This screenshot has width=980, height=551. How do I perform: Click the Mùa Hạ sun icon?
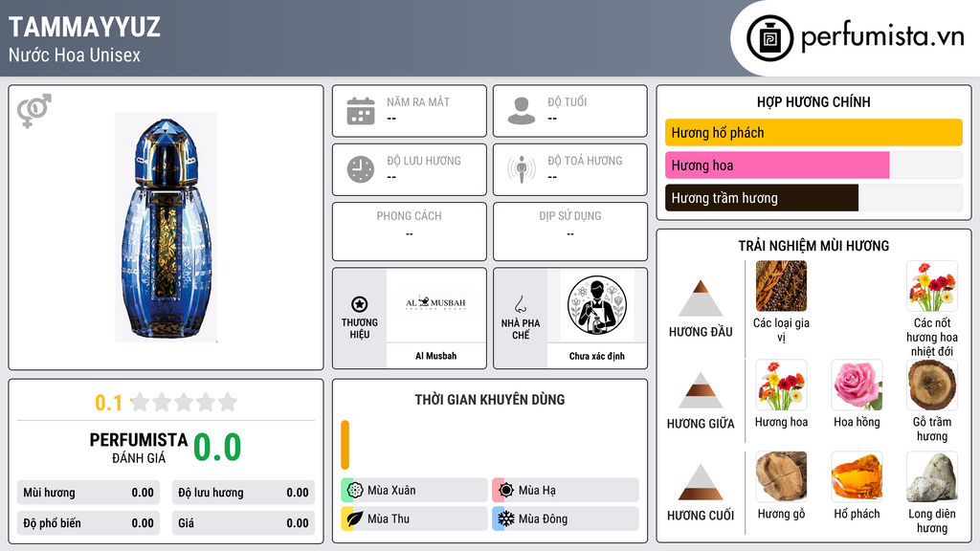coord(506,491)
